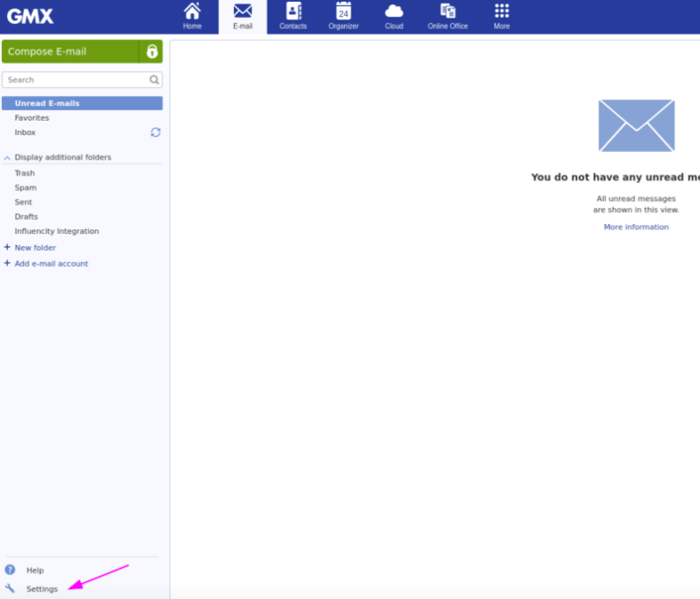Select the Unread E-mails folder
This screenshot has height=599, width=700.
(x=47, y=103)
